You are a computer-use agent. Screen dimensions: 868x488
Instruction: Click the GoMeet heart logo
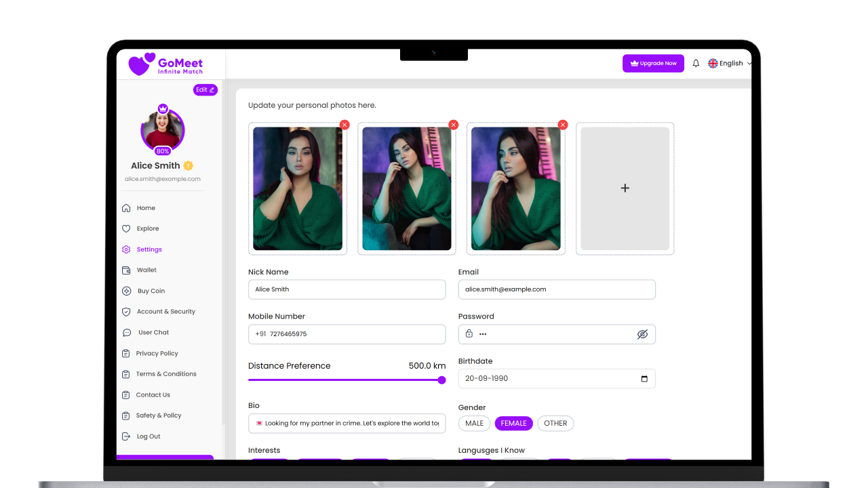(x=142, y=64)
